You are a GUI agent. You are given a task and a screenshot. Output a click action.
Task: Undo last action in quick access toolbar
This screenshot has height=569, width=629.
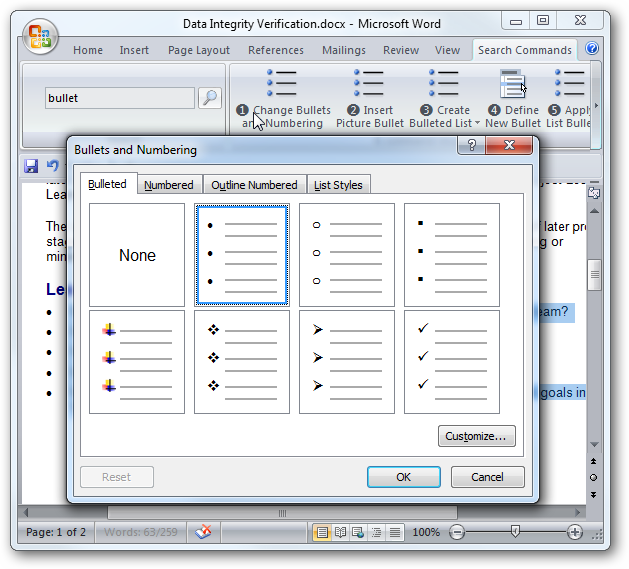(52, 165)
